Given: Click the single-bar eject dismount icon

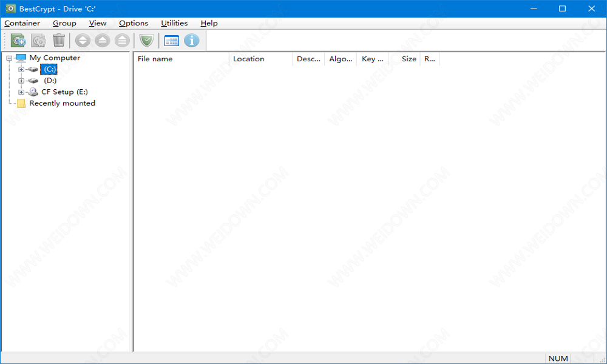Looking at the screenshot, I should [x=102, y=40].
